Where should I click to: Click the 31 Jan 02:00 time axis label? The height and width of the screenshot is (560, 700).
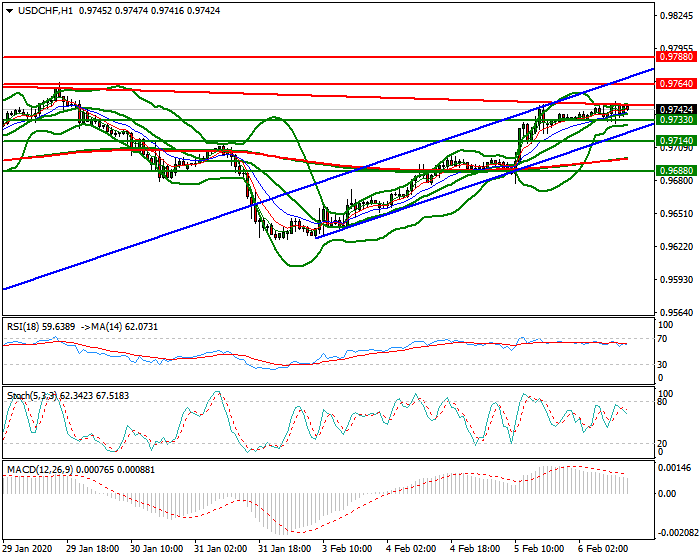coord(221,548)
